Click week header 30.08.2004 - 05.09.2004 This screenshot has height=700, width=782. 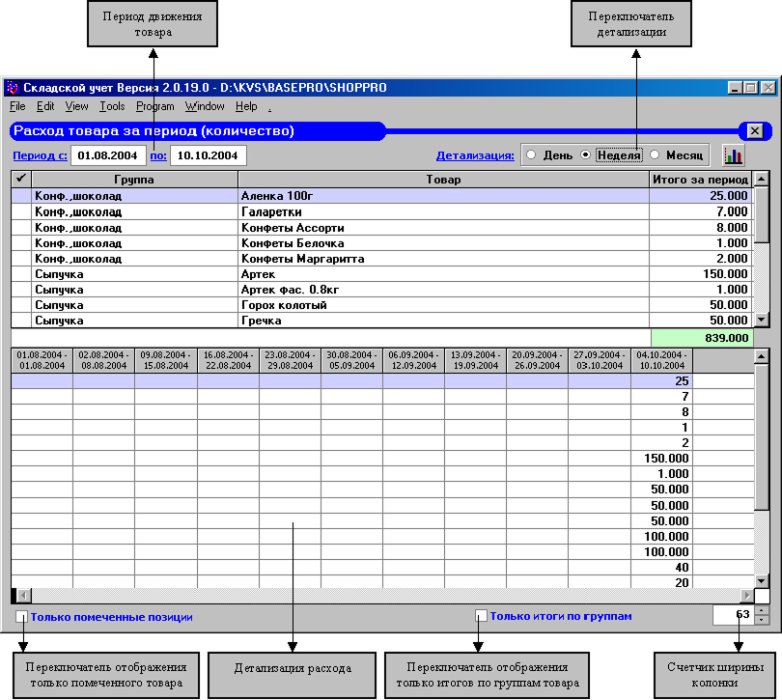352,360
